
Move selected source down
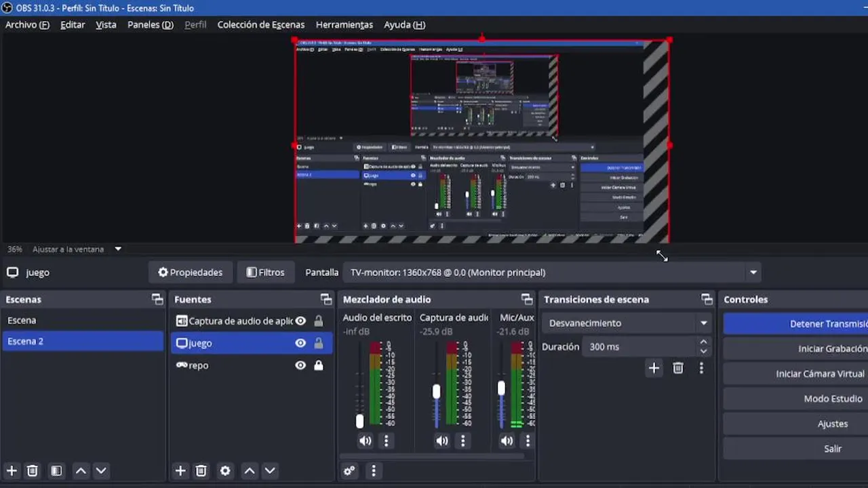270,470
